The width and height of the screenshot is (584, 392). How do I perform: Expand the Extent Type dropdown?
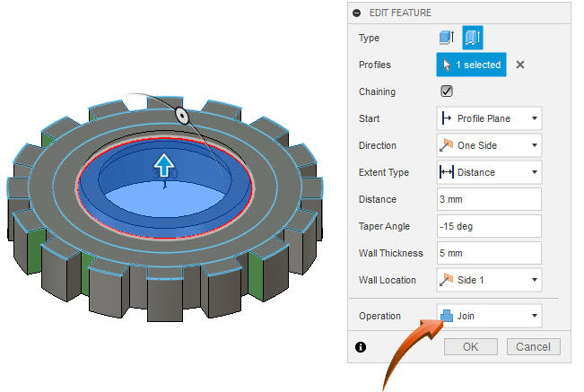[x=489, y=172]
